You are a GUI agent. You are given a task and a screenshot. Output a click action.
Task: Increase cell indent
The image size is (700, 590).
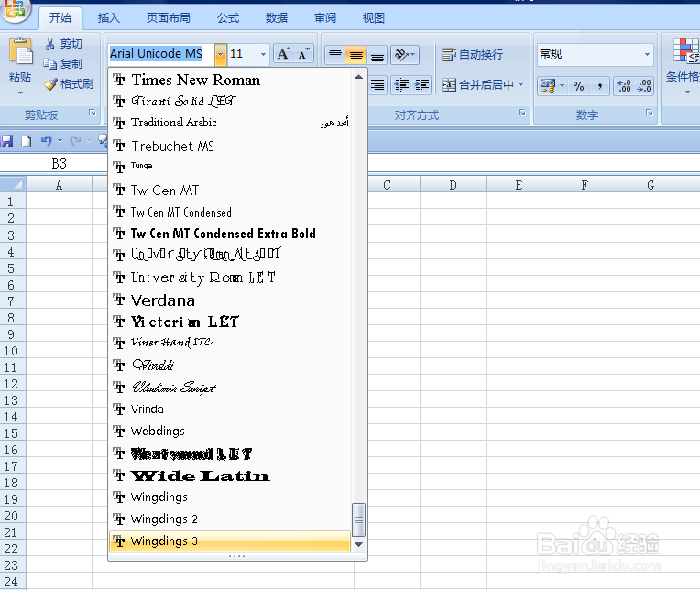[x=421, y=84]
